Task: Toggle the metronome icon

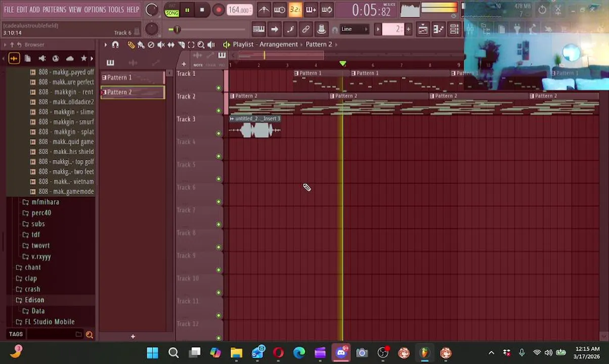Action: [x=264, y=10]
